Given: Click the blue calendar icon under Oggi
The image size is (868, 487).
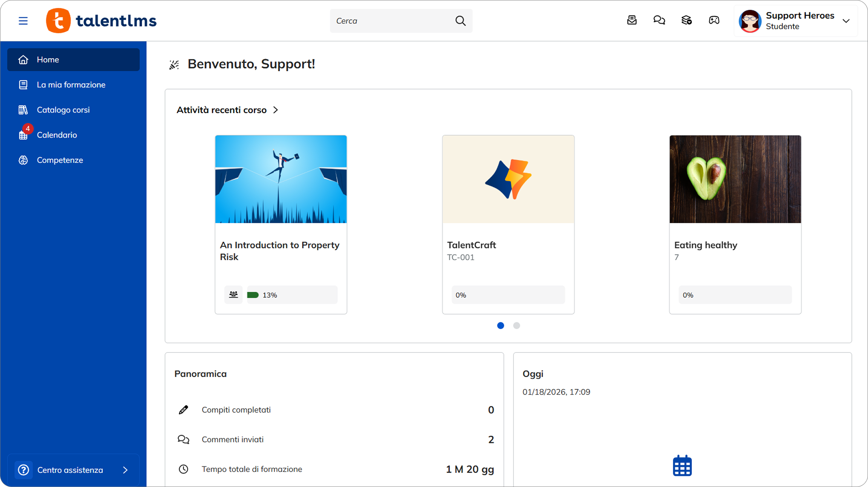Looking at the screenshot, I should point(682,466).
